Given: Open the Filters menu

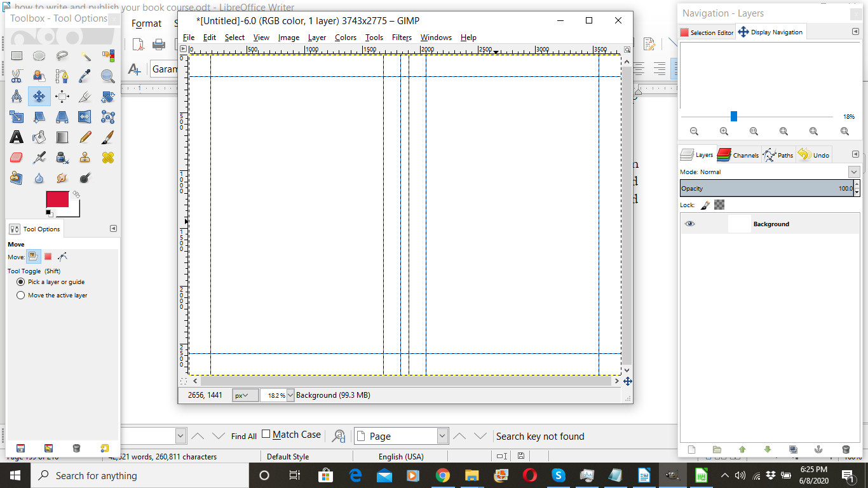Looking at the screenshot, I should pos(402,37).
